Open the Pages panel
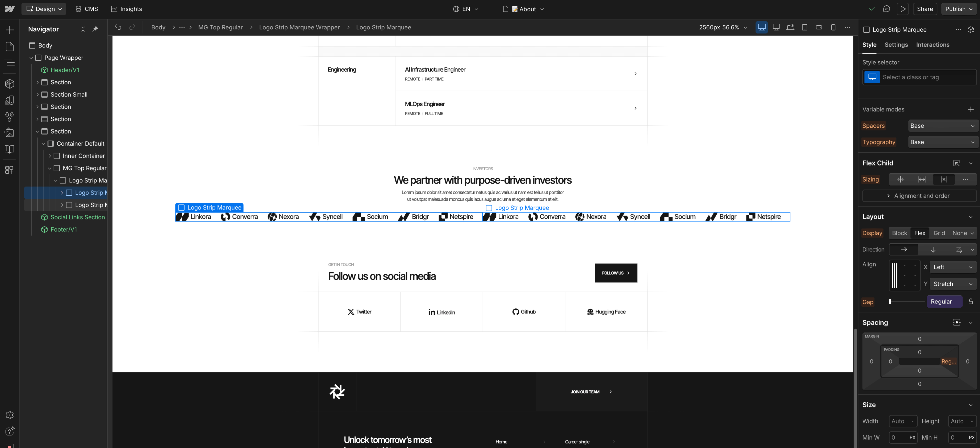Image resolution: width=980 pixels, height=448 pixels. tap(9, 46)
